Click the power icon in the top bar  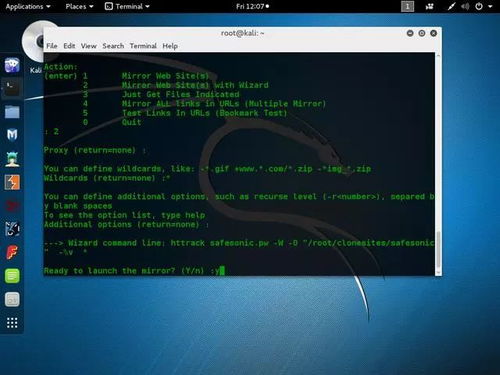[479, 6]
